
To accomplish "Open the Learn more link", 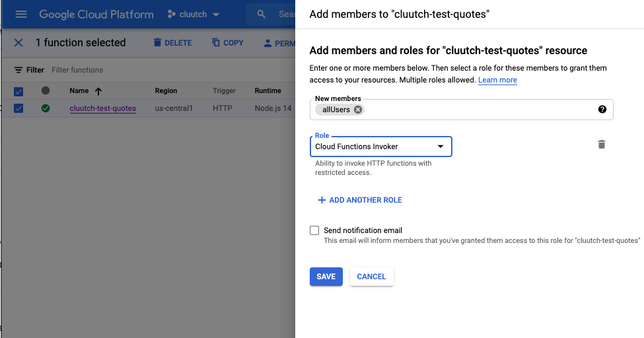I will pyautogui.click(x=497, y=80).
